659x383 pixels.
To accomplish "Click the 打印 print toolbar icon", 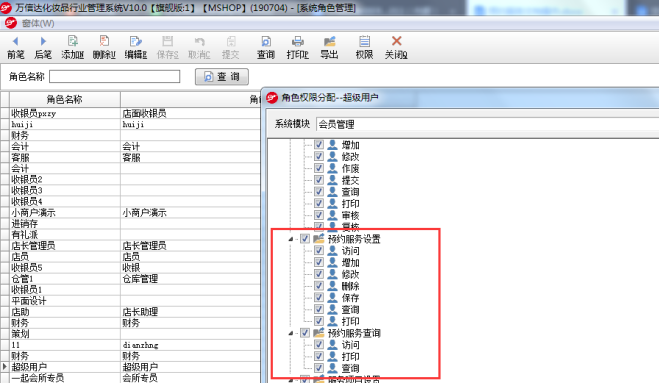I will coord(298,47).
